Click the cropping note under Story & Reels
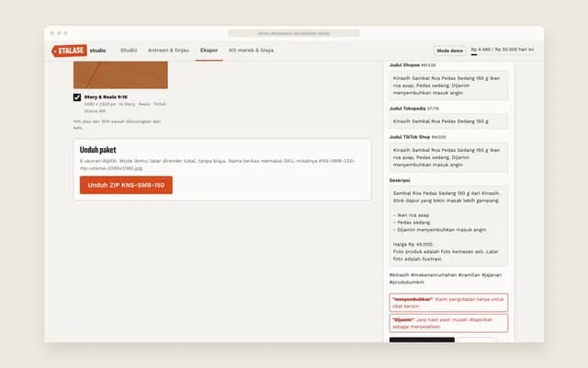 point(117,125)
